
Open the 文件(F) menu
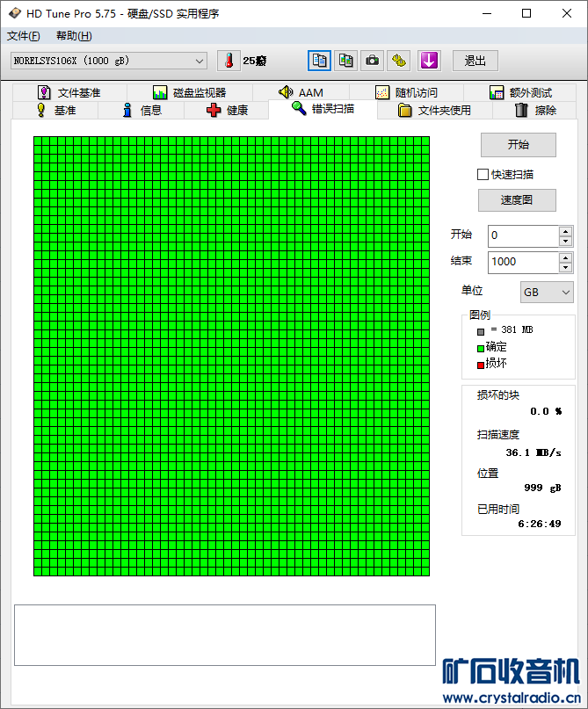24,36
